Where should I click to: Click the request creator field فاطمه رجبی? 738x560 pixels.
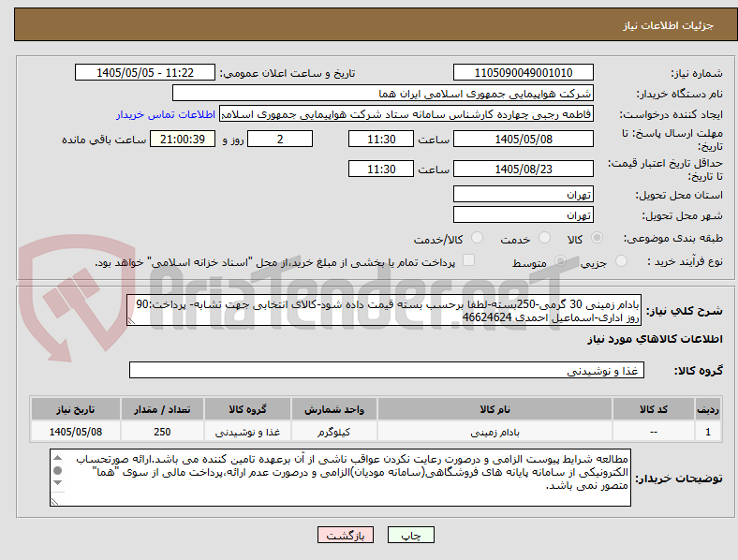(406, 114)
